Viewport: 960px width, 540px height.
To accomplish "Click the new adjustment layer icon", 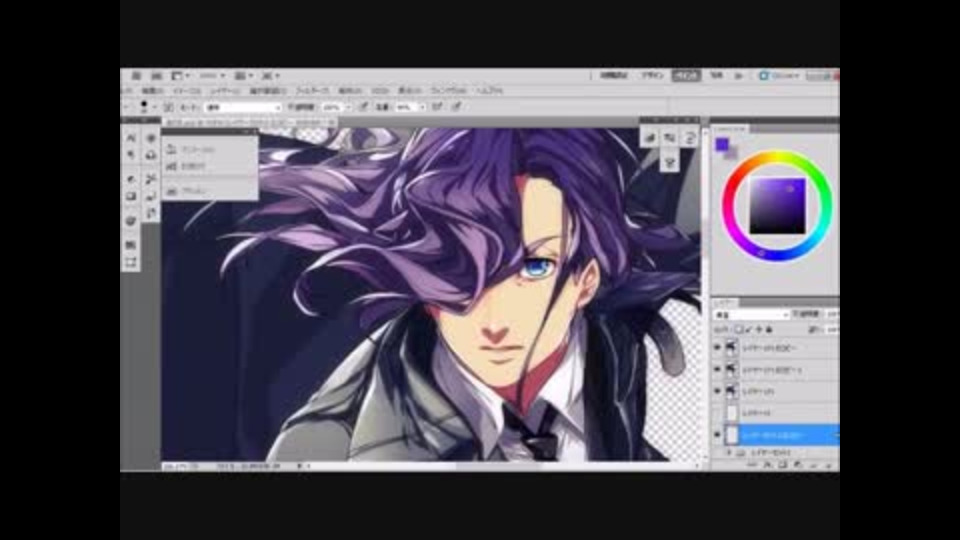I will 798,465.
